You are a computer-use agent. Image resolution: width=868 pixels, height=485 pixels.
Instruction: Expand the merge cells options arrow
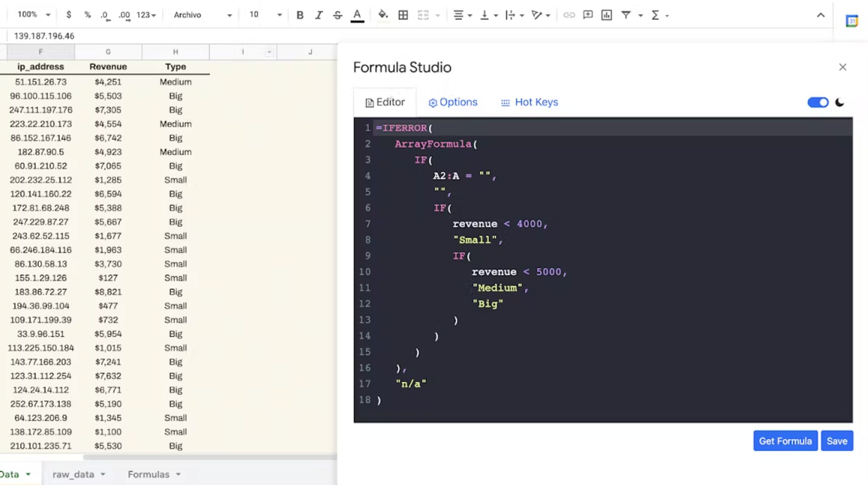tap(438, 16)
